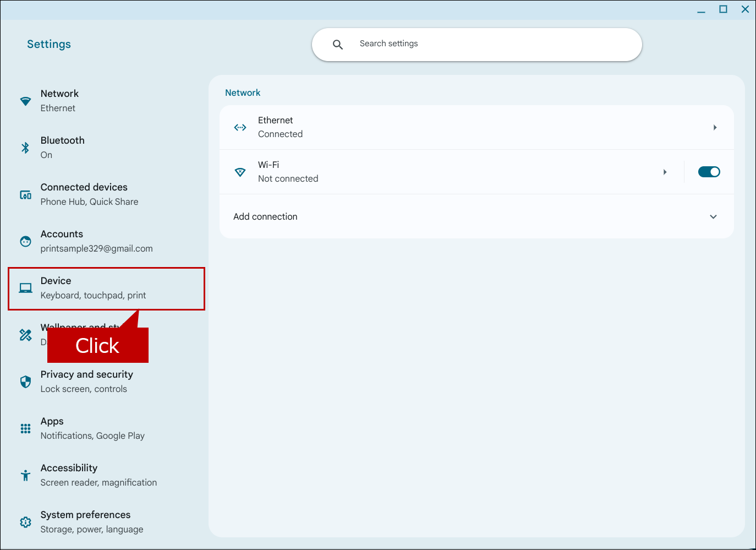The image size is (756, 550).
Task: Open Connected devices in sidebar
Action: 107,194
